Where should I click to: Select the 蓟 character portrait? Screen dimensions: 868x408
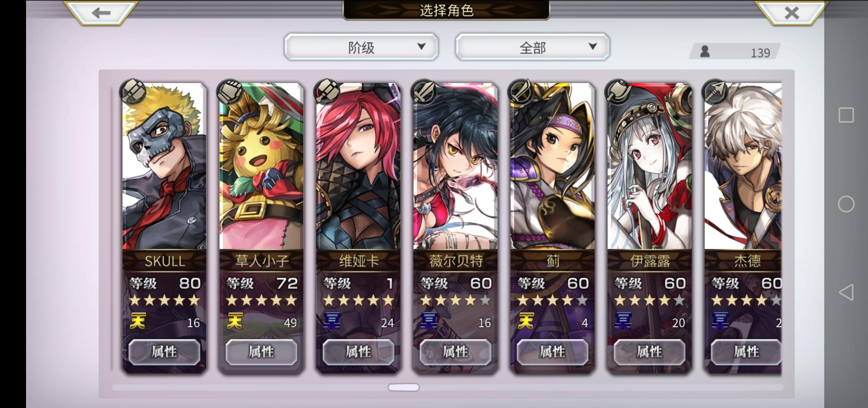[x=552, y=166]
